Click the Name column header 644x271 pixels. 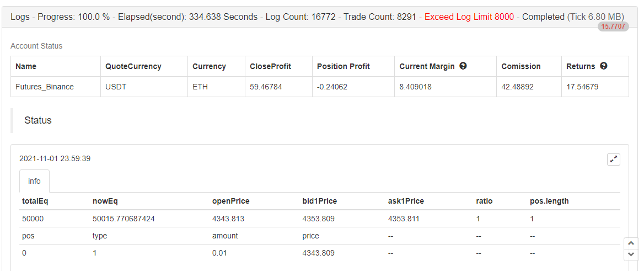pos(26,66)
